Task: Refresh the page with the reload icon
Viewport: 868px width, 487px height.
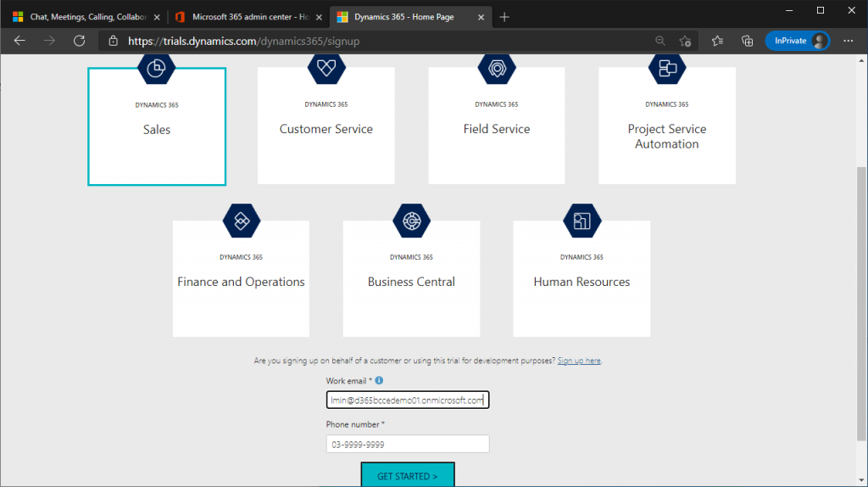Action: (x=79, y=41)
